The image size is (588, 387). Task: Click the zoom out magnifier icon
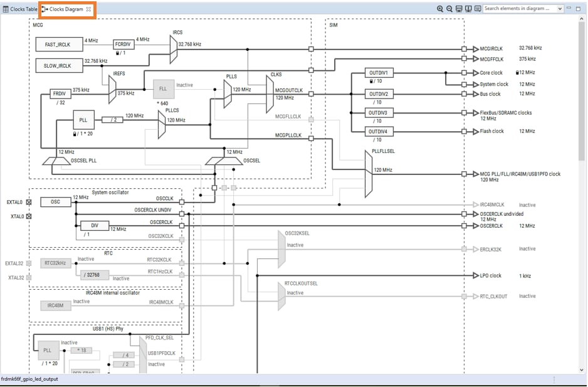(449, 9)
